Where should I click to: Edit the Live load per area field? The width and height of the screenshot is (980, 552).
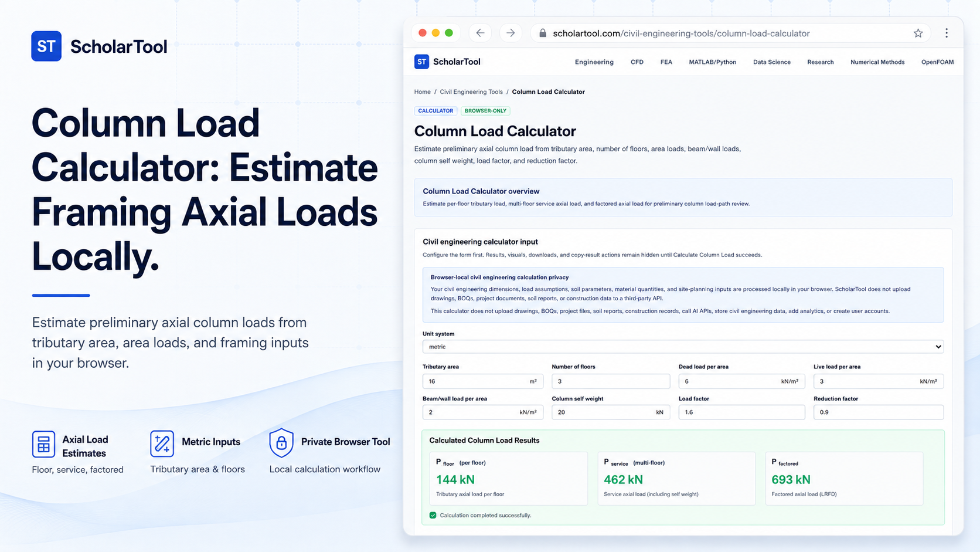[879, 381]
